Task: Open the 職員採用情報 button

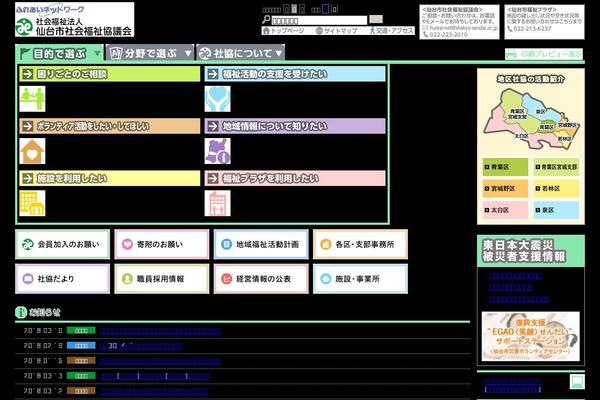Action: coord(161,279)
